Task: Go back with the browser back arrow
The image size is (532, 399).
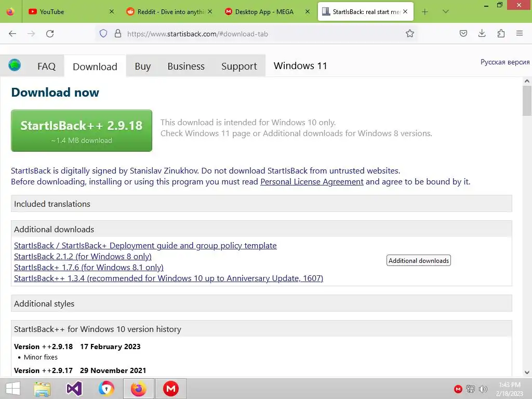Action: tap(12, 34)
